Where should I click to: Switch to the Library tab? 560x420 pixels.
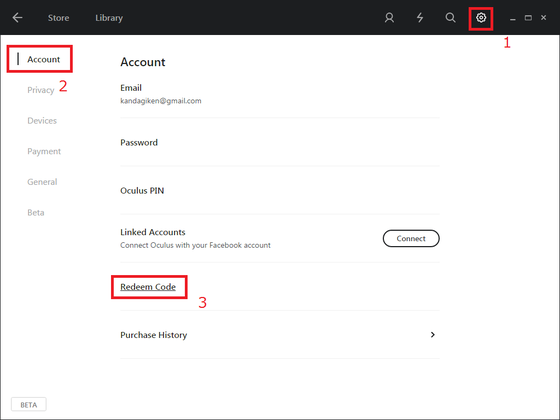[x=109, y=18]
